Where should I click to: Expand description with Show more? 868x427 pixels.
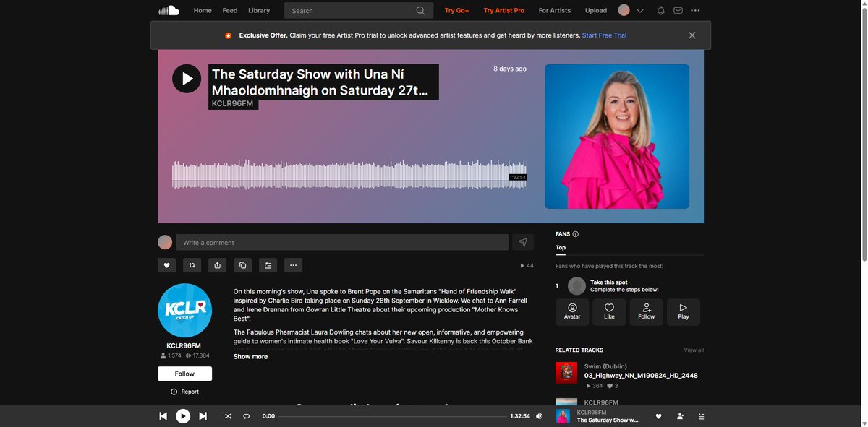(x=250, y=356)
